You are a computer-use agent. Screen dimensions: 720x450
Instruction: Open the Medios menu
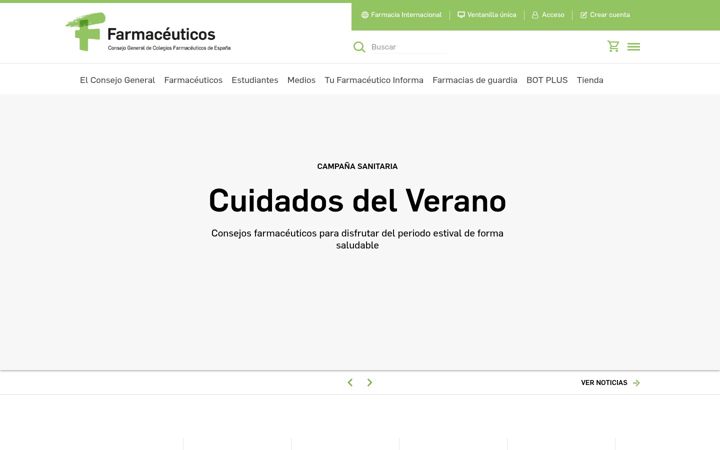click(301, 80)
